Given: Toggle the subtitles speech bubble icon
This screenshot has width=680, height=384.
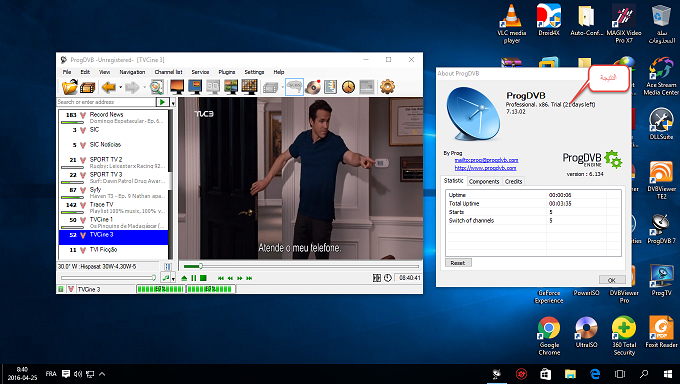Looking at the screenshot, I should [x=294, y=87].
